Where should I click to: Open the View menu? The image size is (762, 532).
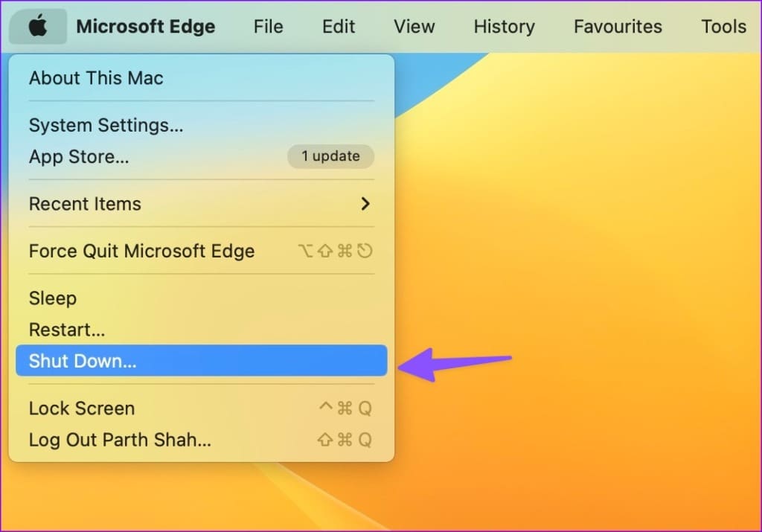click(x=414, y=26)
